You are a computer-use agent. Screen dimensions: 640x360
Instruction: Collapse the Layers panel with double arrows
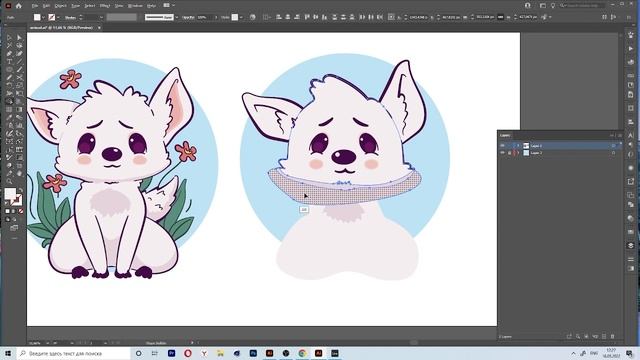612,135
